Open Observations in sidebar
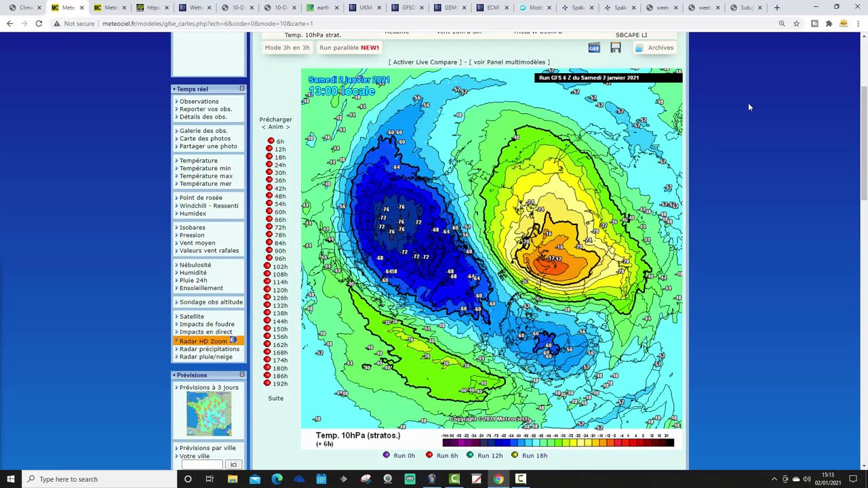 pyautogui.click(x=199, y=101)
